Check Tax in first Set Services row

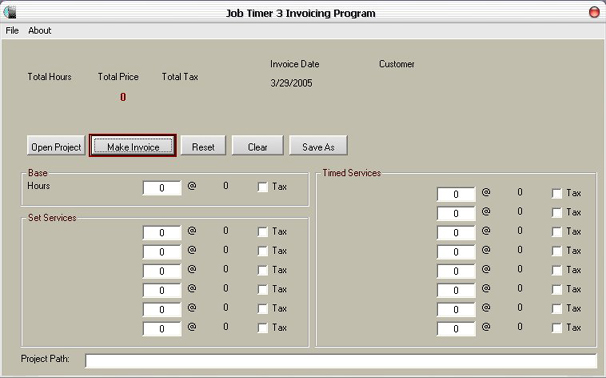(263, 232)
